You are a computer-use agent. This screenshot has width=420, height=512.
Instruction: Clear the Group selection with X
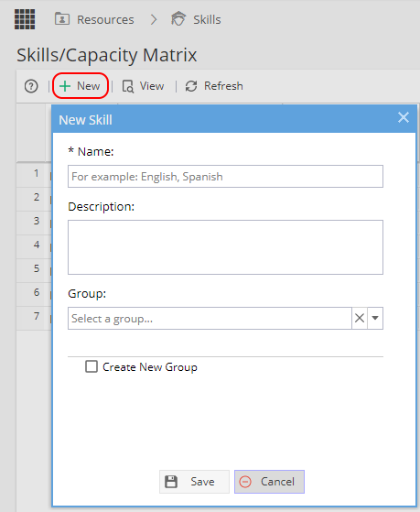click(360, 318)
